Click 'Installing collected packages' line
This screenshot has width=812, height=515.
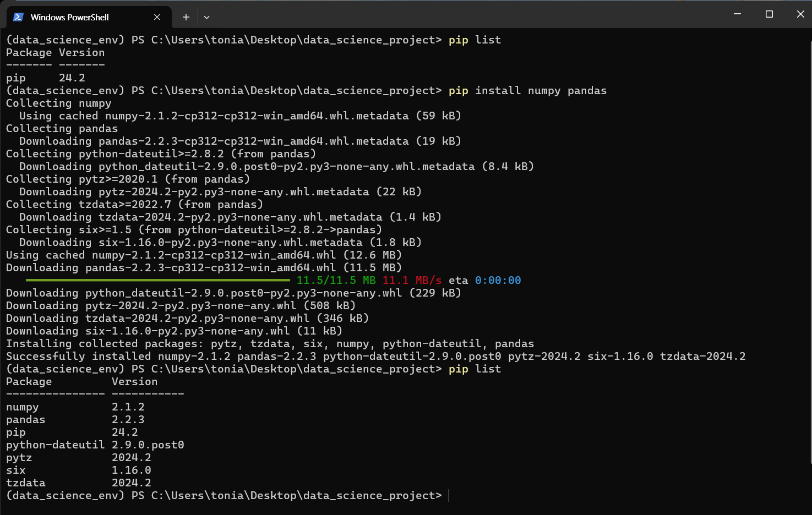pyautogui.click(x=270, y=343)
